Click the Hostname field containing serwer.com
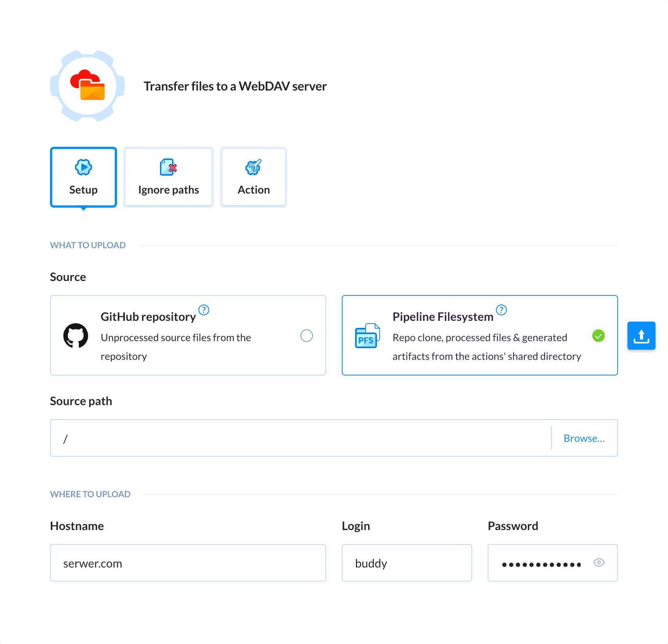Viewport: 668px width, 644px height. [188, 563]
